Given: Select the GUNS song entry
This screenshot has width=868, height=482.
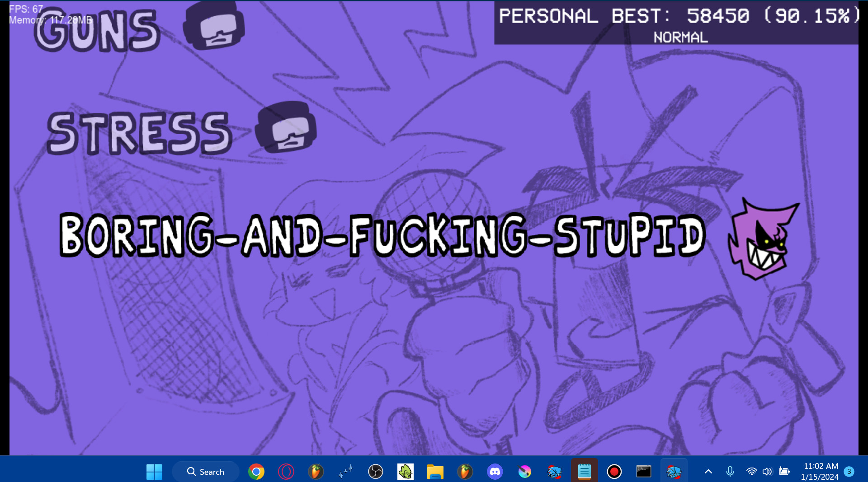Looking at the screenshot, I should [97, 30].
